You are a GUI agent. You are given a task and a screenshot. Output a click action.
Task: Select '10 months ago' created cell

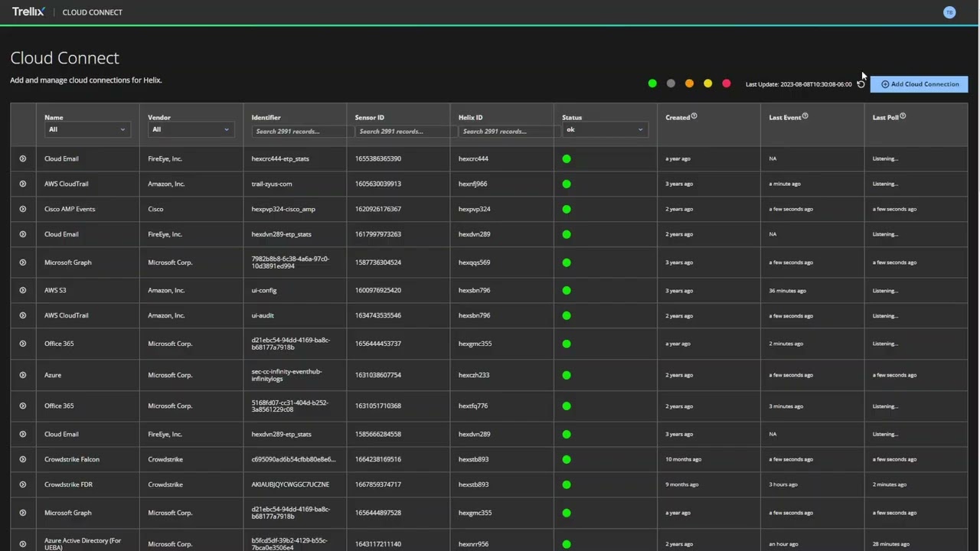684,459
